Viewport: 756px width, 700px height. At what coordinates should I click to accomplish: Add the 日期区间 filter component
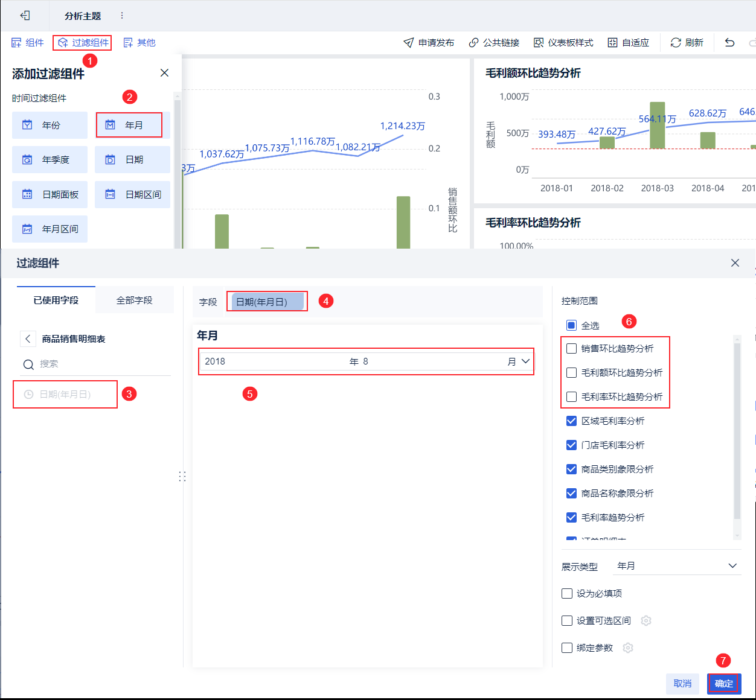[132, 194]
